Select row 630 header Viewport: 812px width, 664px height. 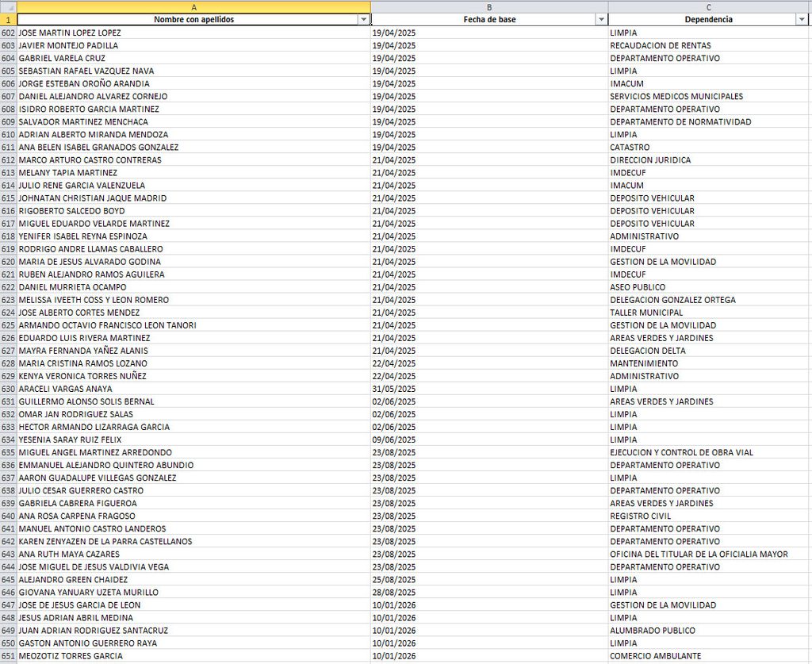(8, 389)
